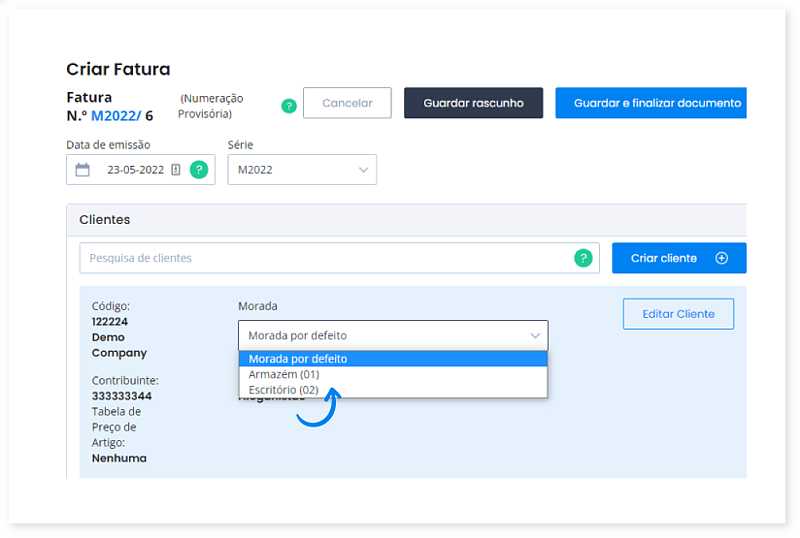Viewport: 800px width, 538px height.
Task: Choose Escritório (02) from address list
Action: (x=283, y=390)
